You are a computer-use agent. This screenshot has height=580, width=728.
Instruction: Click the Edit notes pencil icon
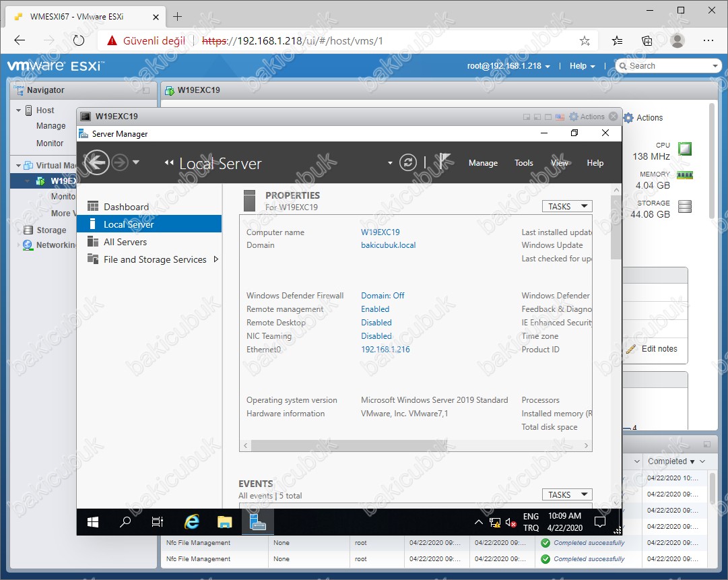click(x=630, y=349)
